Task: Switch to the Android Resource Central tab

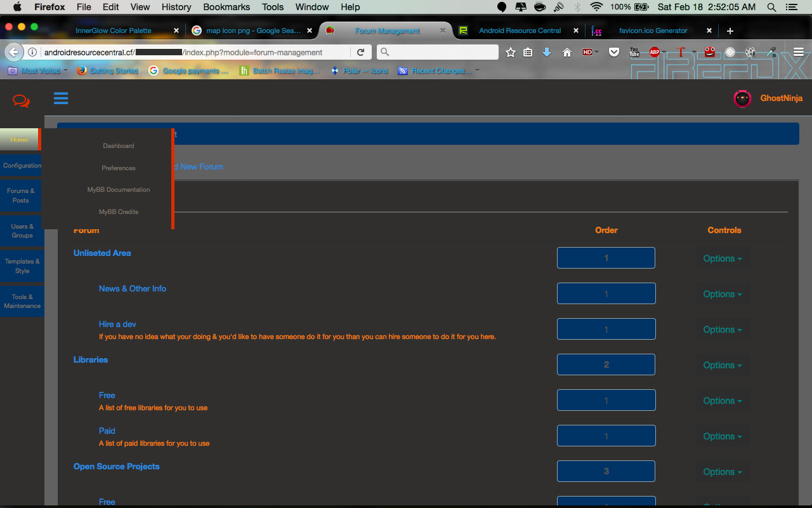Action: coord(520,30)
